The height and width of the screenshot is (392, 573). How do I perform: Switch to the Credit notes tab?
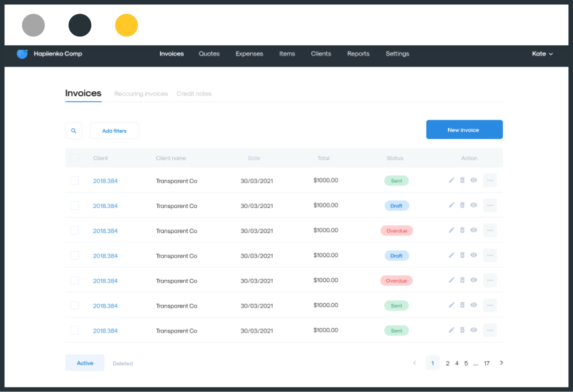(194, 94)
